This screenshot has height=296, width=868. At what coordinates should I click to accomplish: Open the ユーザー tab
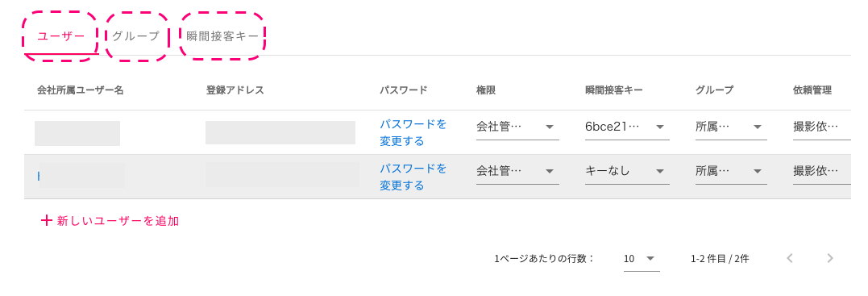click(x=61, y=36)
